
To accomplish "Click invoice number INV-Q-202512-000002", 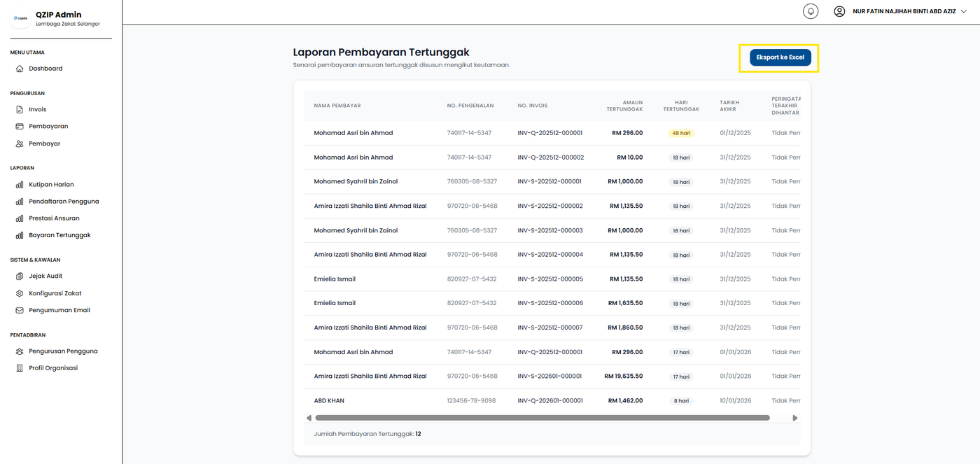I will point(551,157).
